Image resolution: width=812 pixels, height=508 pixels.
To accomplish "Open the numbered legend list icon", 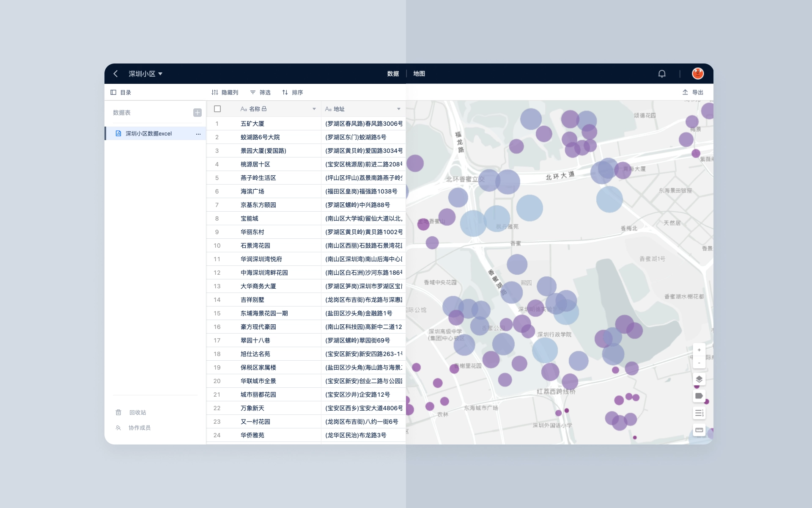I will [699, 413].
